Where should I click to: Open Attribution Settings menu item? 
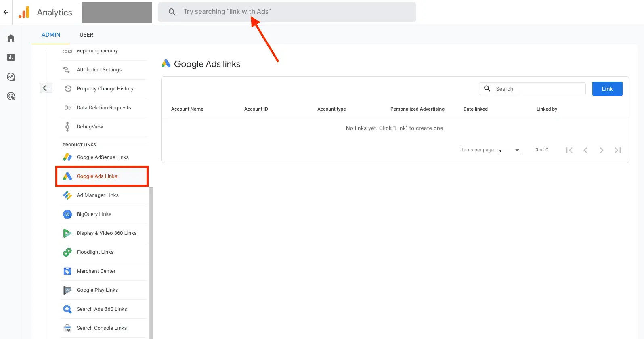point(103,70)
